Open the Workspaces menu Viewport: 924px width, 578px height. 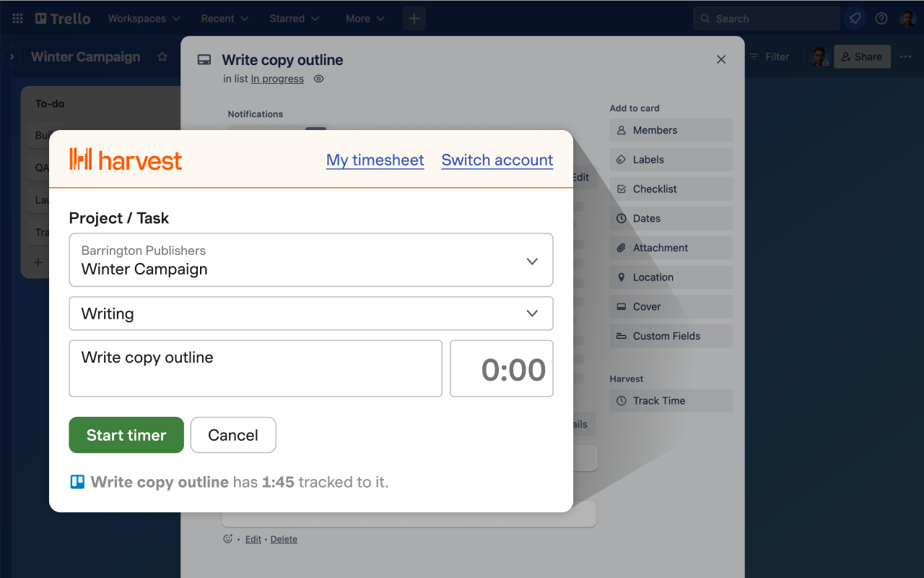click(144, 19)
